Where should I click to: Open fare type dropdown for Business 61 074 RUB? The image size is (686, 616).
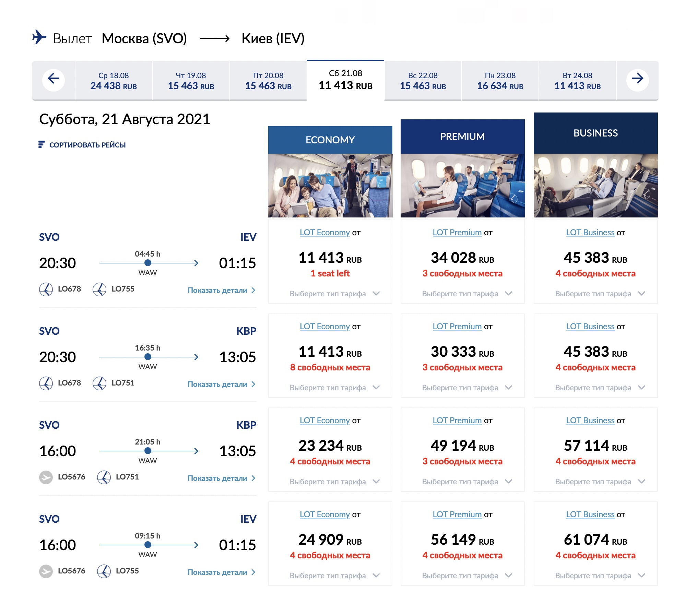600,576
